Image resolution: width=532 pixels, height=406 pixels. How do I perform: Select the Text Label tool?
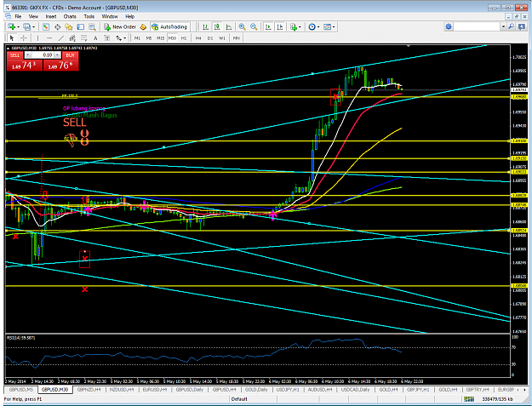(x=107, y=38)
